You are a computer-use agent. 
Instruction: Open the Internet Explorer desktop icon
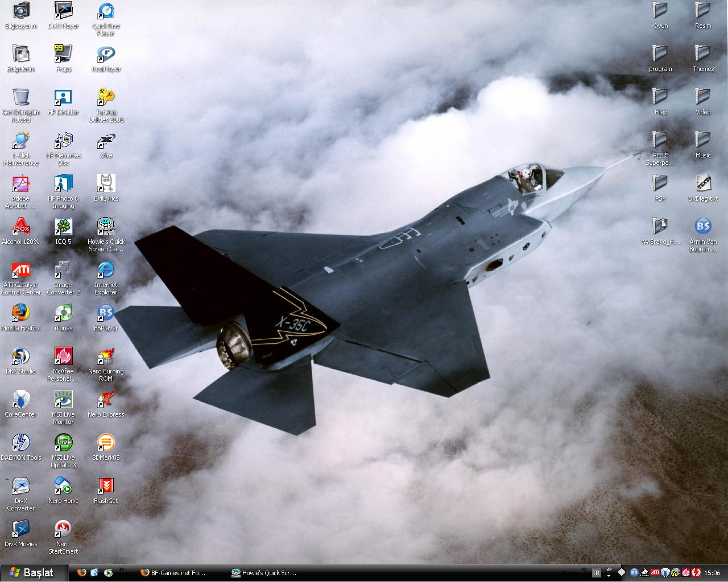pyautogui.click(x=106, y=278)
